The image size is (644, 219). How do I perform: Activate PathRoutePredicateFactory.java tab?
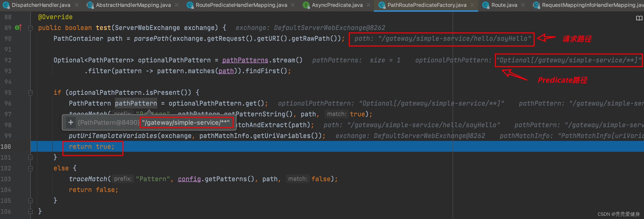coord(427,5)
